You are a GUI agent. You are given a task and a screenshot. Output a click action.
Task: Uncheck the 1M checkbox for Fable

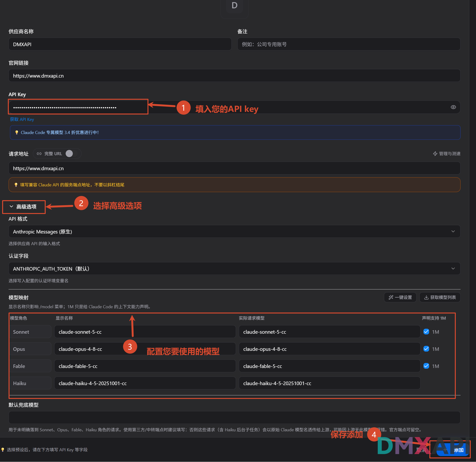tap(426, 366)
